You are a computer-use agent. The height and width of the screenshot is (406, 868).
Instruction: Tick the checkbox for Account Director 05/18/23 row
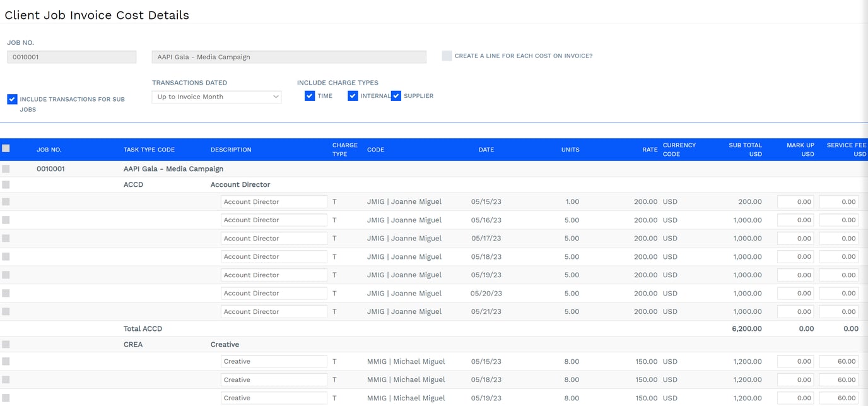(6, 256)
